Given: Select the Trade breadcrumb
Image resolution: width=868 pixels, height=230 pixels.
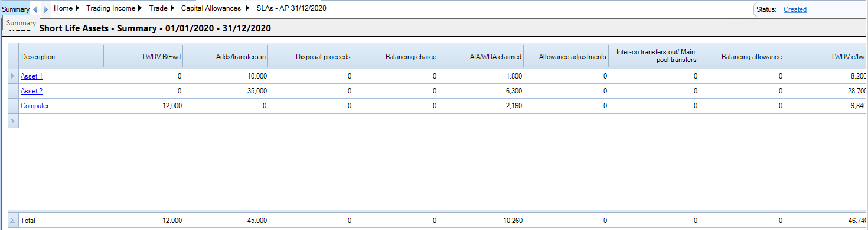Looking at the screenshot, I should tap(158, 9).
